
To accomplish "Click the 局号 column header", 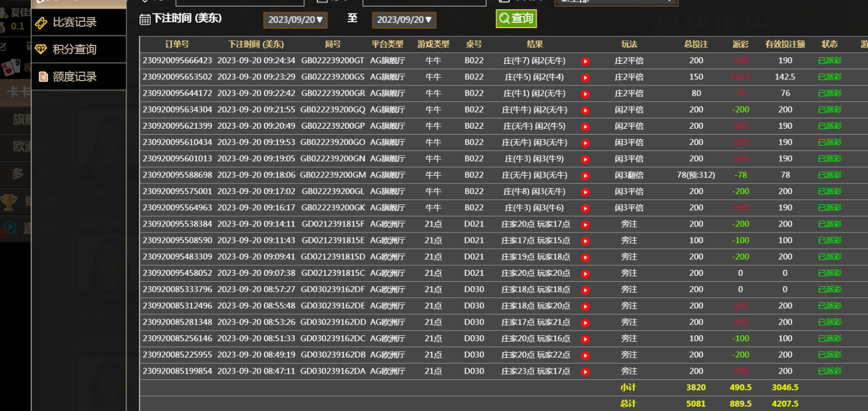I will (333, 44).
